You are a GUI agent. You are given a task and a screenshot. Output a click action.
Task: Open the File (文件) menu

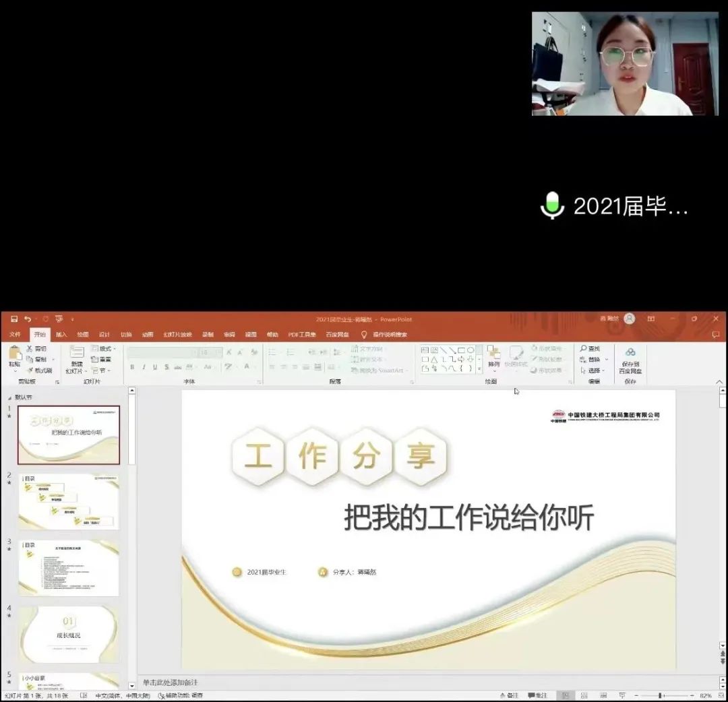click(x=15, y=334)
